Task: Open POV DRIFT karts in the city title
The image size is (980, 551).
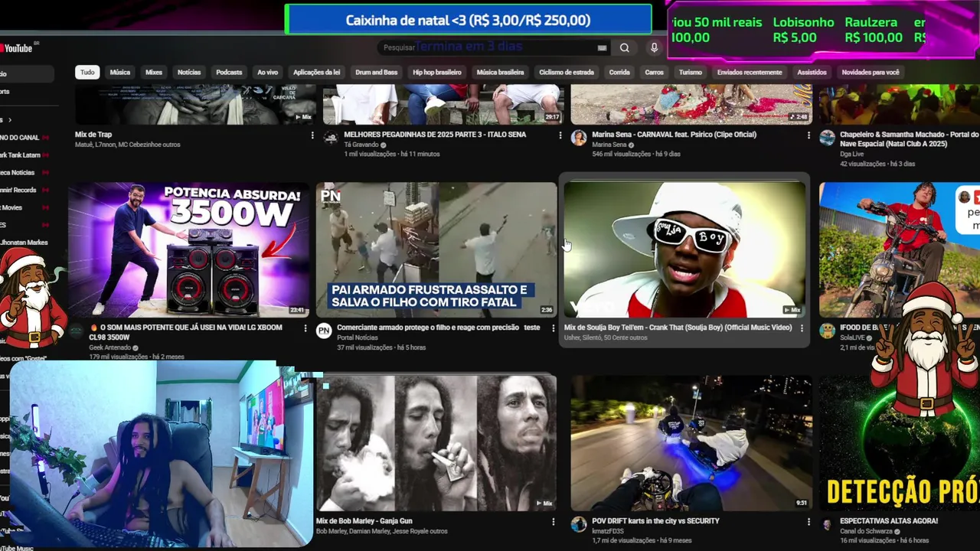Action: coord(655,521)
